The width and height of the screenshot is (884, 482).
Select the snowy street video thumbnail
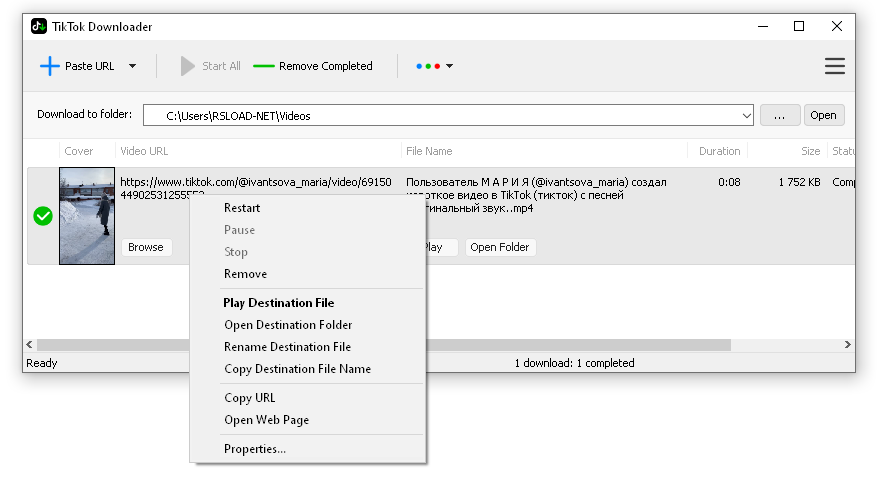pyautogui.click(x=87, y=216)
